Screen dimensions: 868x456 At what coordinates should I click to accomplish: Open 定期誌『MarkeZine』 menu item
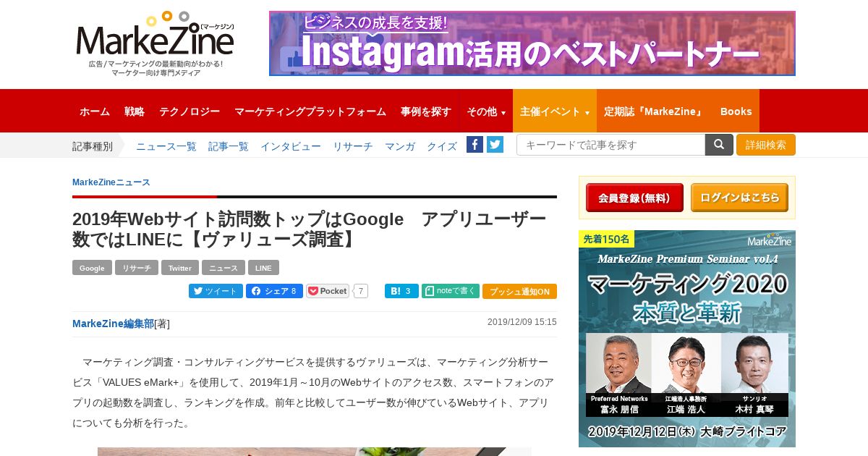click(x=655, y=111)
